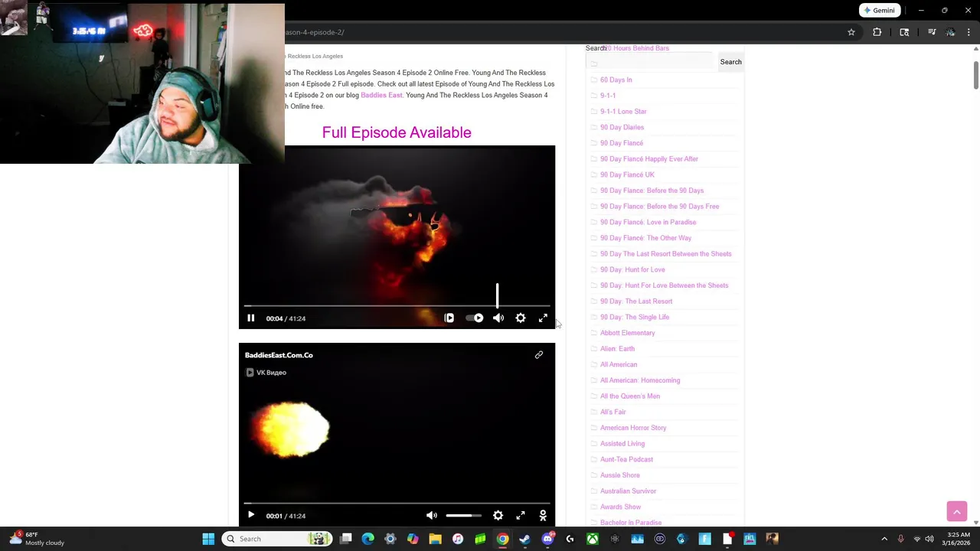Viewport: 980px width, 551px height.
Task: Open the Aunt-Tea Podcast category
Action: [x=626, y=459]
